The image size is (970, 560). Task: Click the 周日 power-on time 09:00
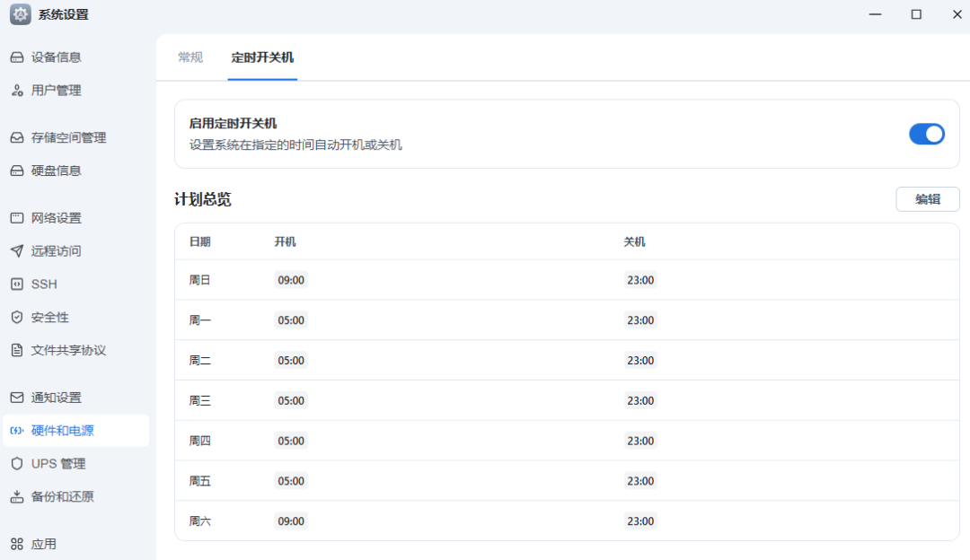[291, 280]
